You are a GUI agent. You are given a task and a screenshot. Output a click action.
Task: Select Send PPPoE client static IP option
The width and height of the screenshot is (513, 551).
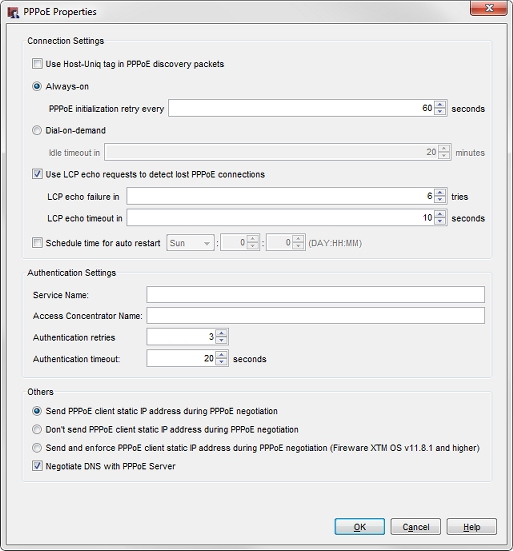[37, 411]
